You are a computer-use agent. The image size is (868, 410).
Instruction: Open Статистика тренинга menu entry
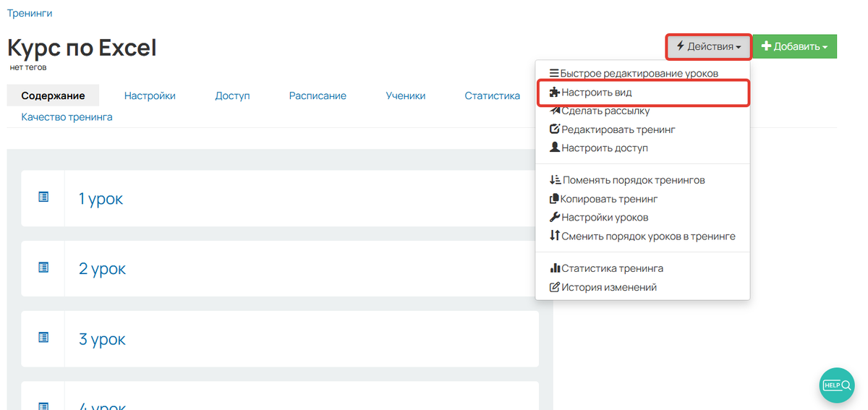[642, 268]
